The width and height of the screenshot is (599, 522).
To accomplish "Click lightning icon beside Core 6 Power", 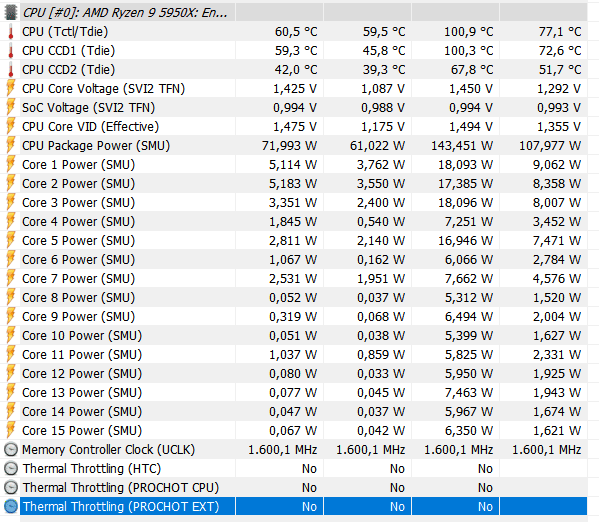I will 11,259.
